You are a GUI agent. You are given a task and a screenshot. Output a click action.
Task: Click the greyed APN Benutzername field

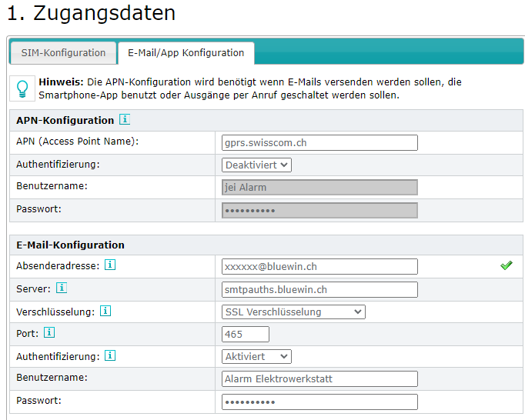[x=319, y=187]
